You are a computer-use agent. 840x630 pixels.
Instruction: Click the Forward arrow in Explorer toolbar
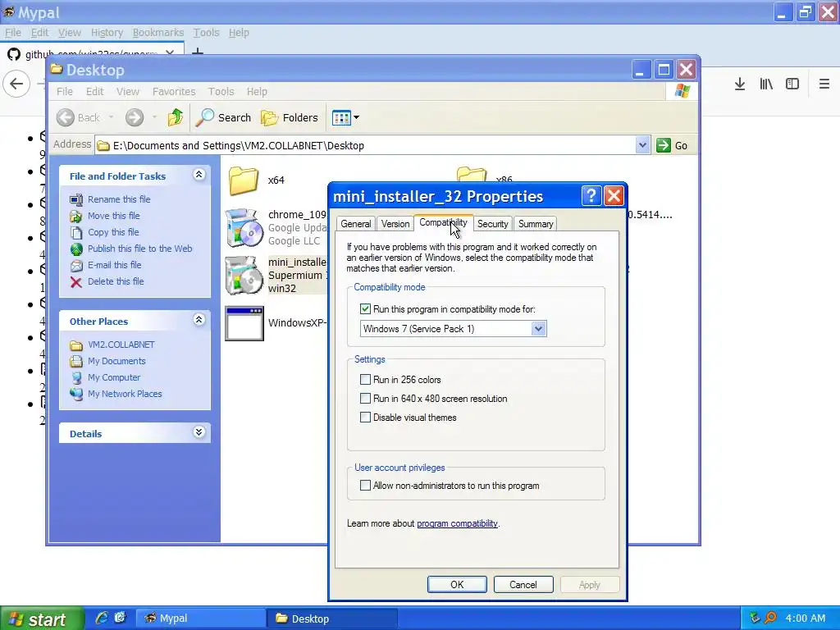(135, 117)
